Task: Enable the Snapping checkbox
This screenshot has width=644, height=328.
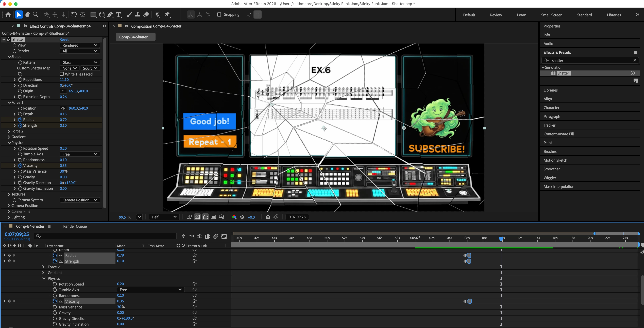Action: tap(219, 14)
